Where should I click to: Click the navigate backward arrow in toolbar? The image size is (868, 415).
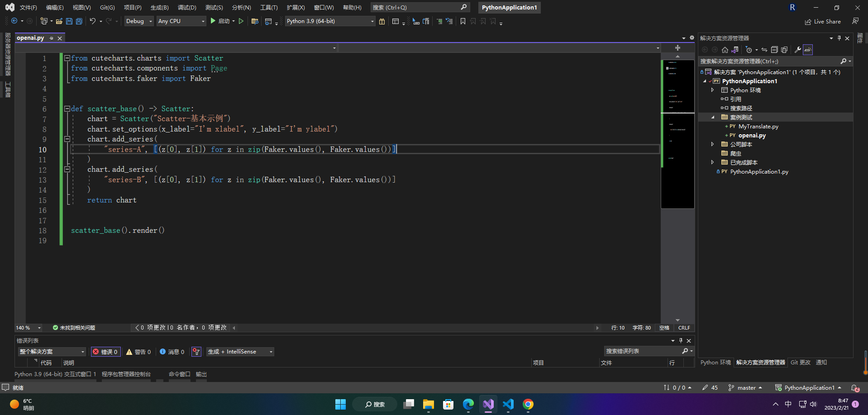click(x=14, y=21)
